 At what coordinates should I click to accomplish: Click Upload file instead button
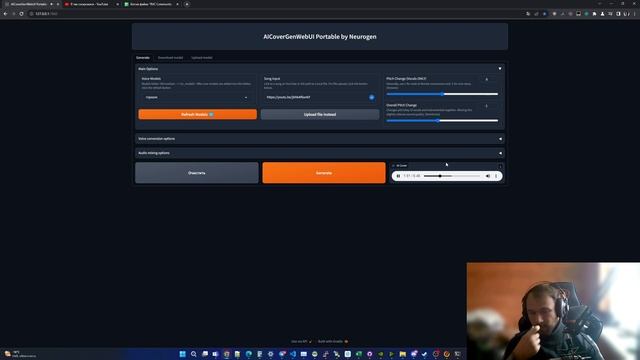(320, 114)
